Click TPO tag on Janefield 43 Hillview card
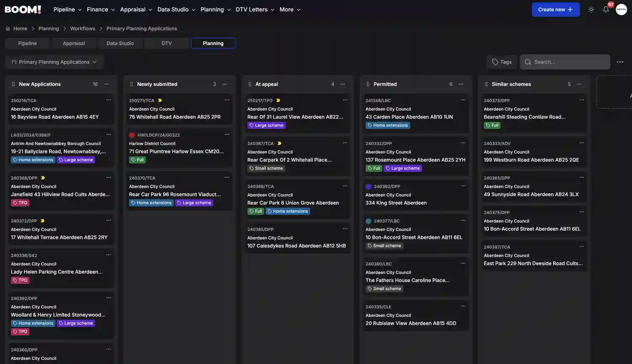Screen dimensions: 632x364 (x=20, y=203)
